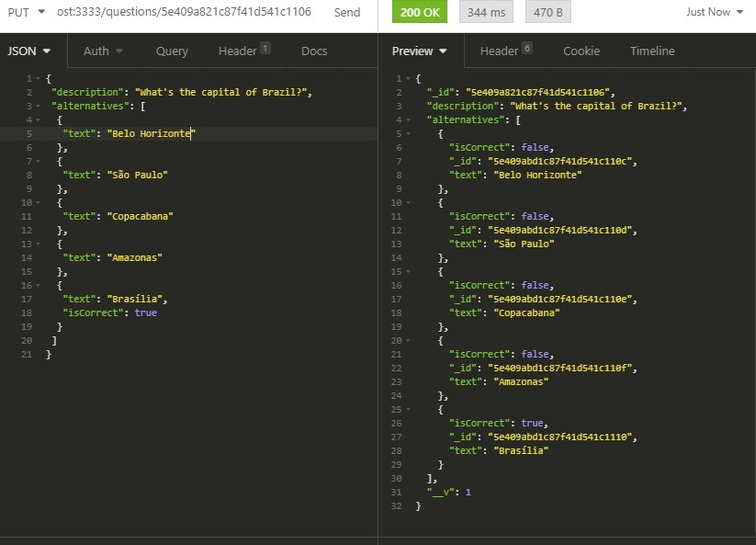Click isCorrect true in response

click(x=532, y=423)
